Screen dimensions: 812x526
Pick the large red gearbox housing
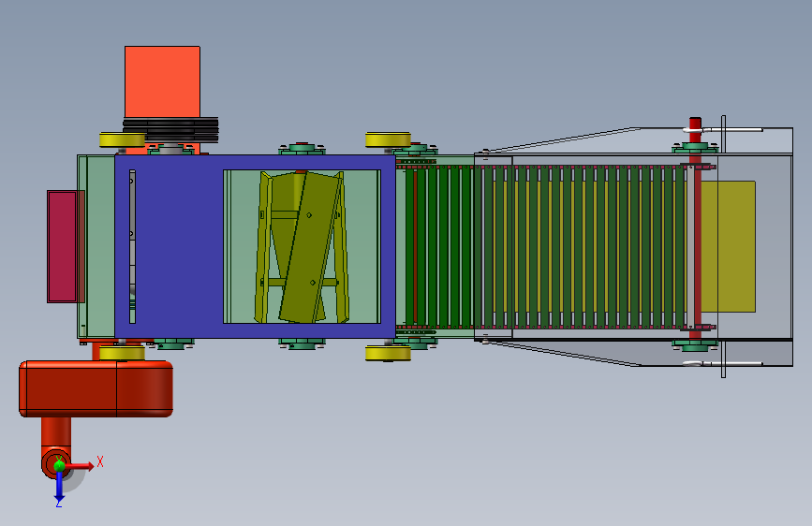coord(96,388)
